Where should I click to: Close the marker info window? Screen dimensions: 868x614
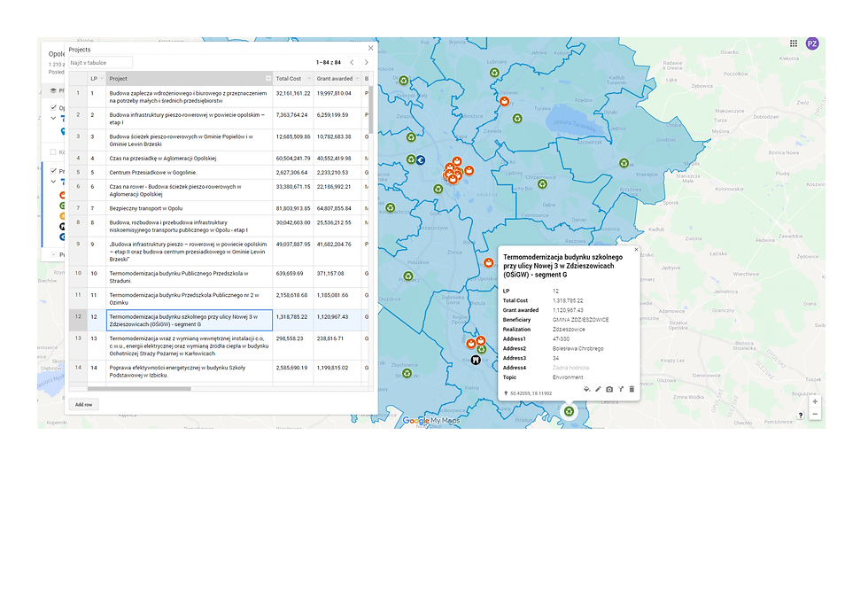tap(636, 250)
